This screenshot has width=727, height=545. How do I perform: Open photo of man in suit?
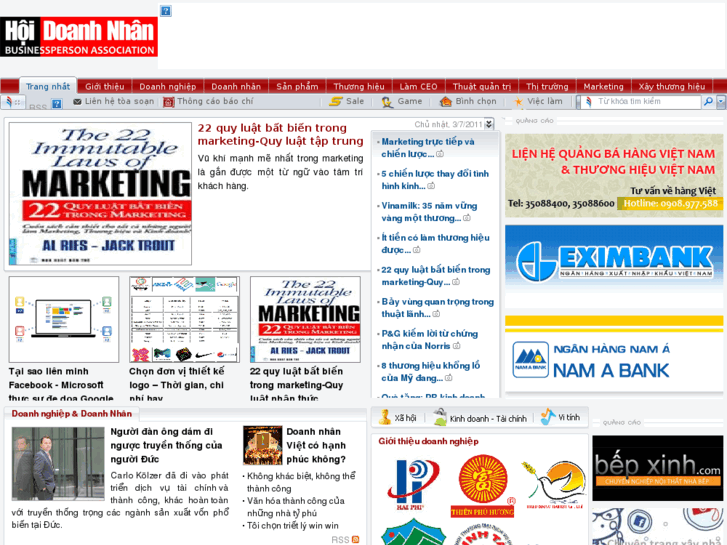point(58,463)
